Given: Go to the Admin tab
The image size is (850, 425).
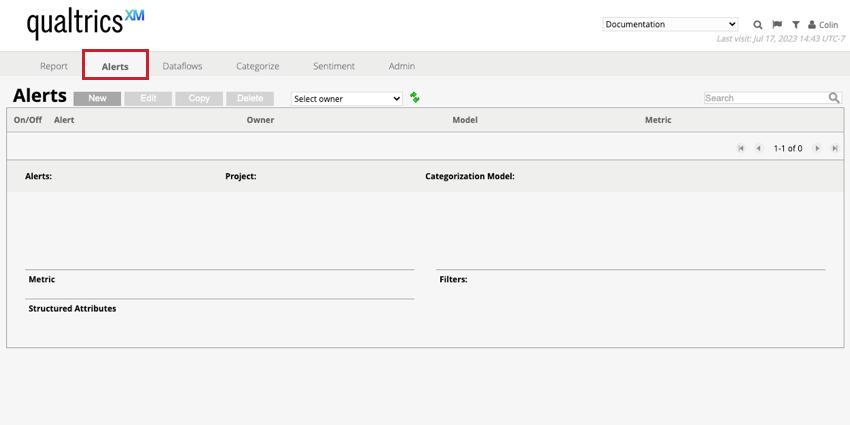Looking at the screenshot, I should tap(402, 66).
